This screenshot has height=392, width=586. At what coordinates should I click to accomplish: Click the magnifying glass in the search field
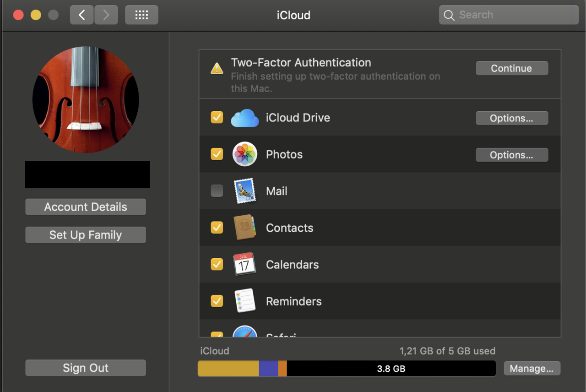pos(449,15)
